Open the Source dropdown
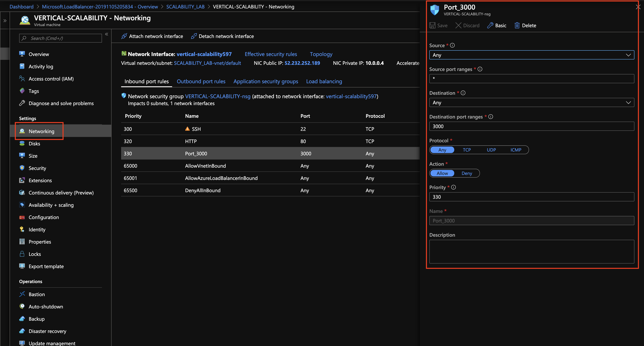Viewport: 644px width, 346px height. (531, 55)
